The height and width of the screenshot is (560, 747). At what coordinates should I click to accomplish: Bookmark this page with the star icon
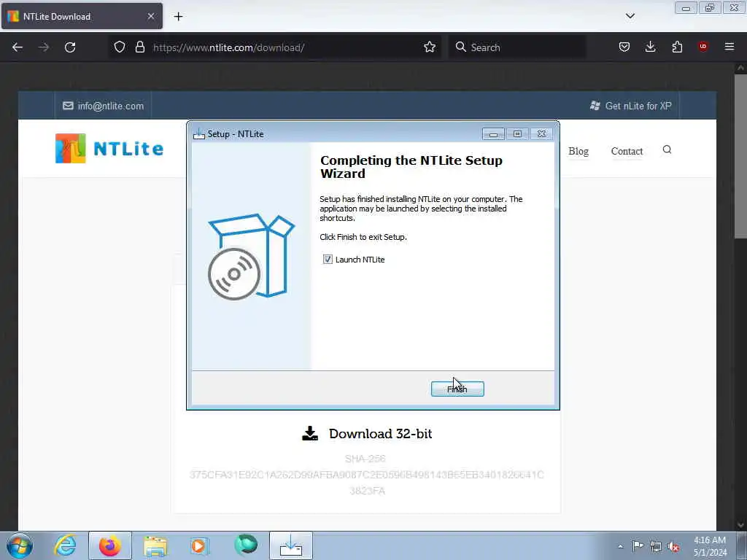pos(429,47)
